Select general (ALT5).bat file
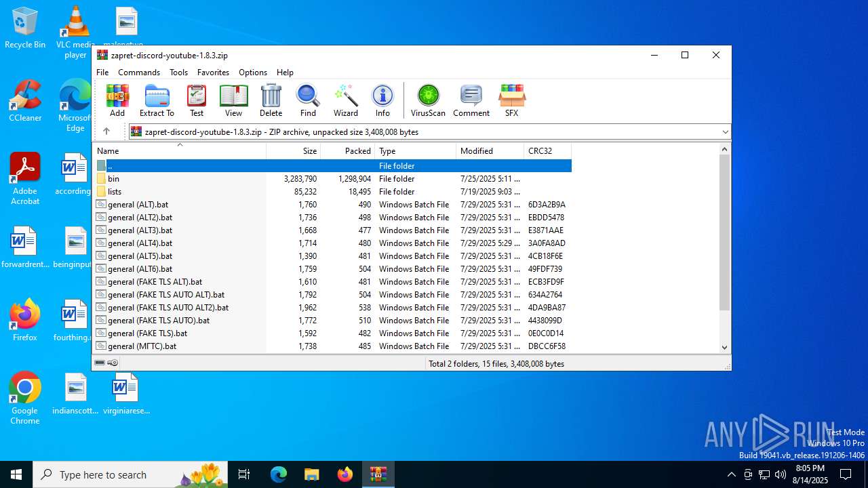This screenshot has height=488, width=868. coord(332,256)
